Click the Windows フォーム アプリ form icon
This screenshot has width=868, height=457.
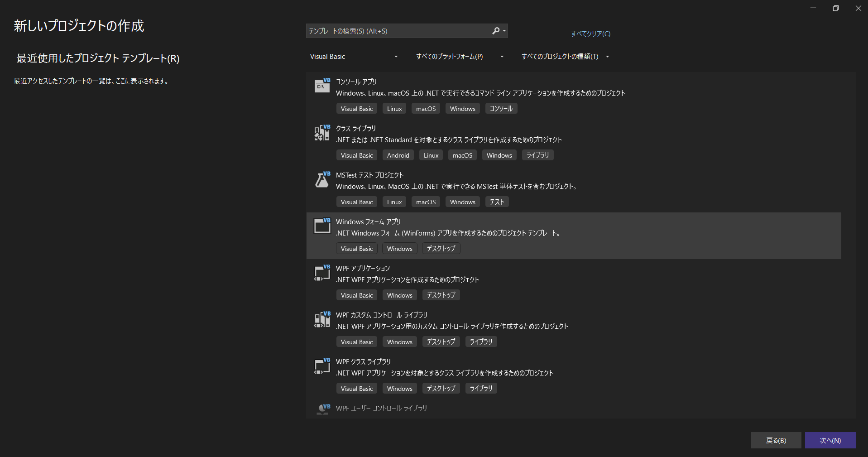321,226
